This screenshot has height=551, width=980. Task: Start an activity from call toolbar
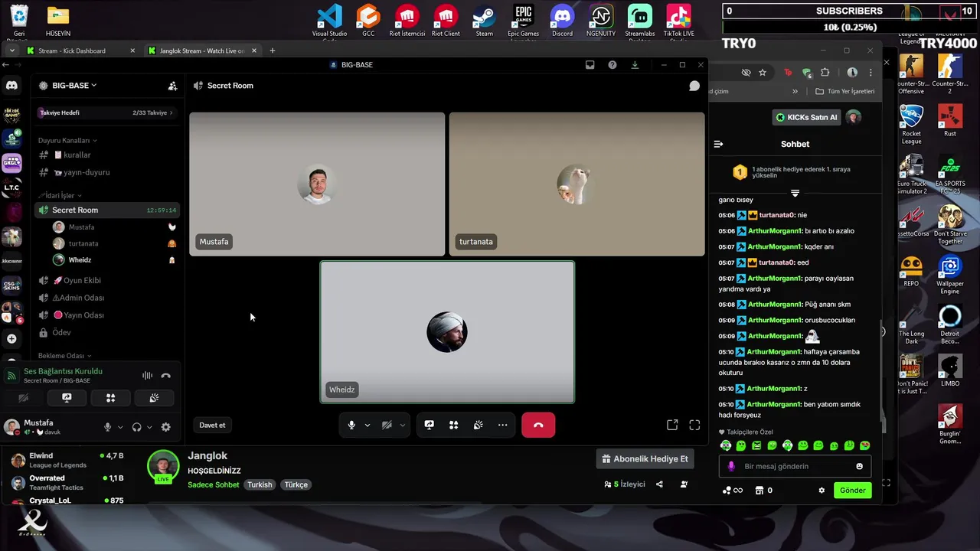tap(454, 425)
